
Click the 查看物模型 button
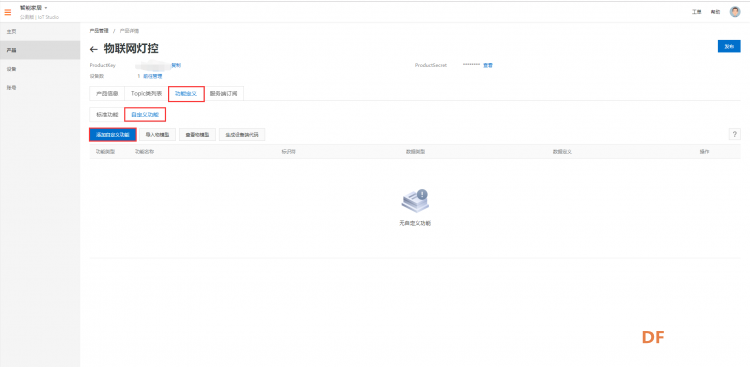198,135
